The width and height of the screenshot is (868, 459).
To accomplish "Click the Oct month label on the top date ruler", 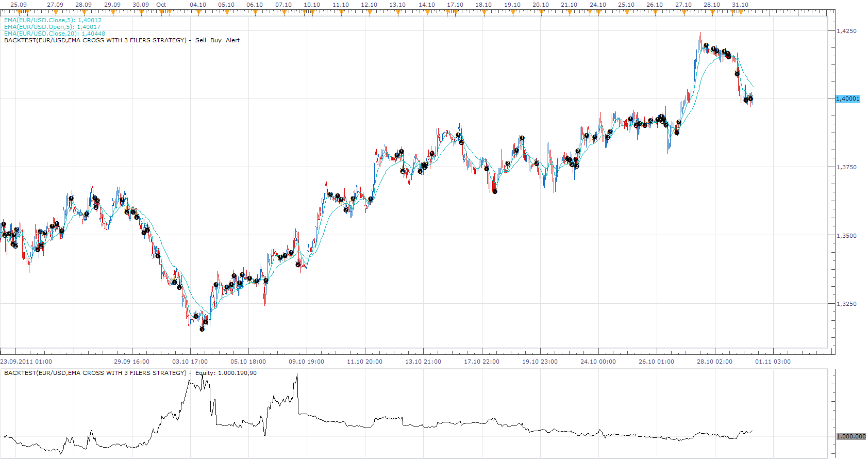I will (161, 5).
